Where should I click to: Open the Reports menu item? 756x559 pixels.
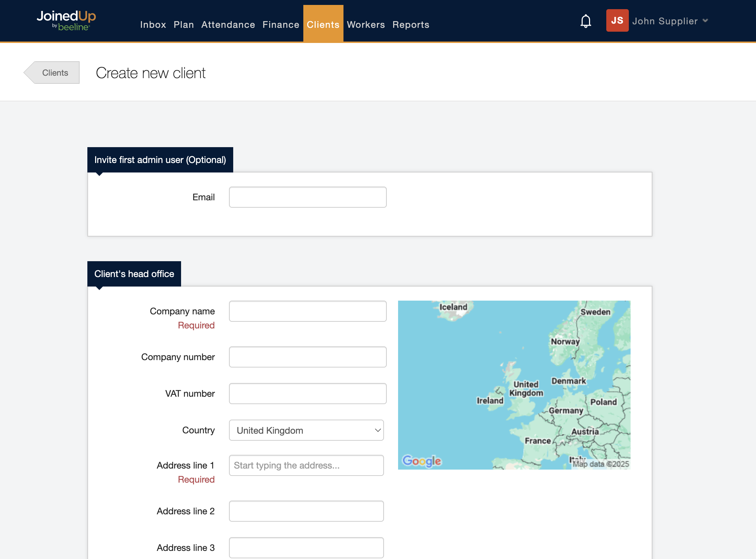pyautogui.click(x=411, y=25)
